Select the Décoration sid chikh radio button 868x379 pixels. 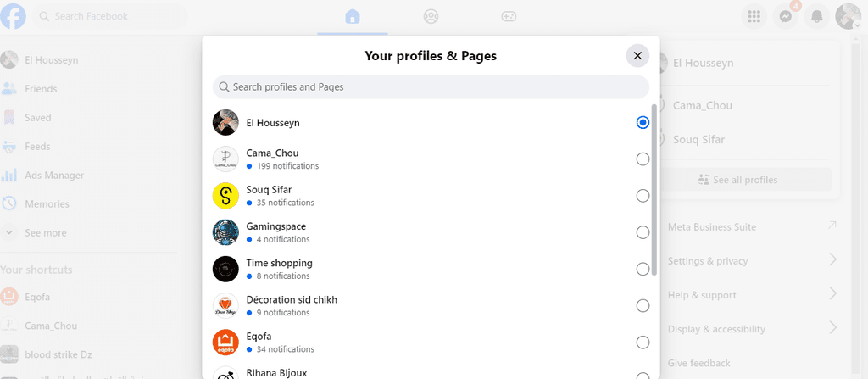pos(643,305)
